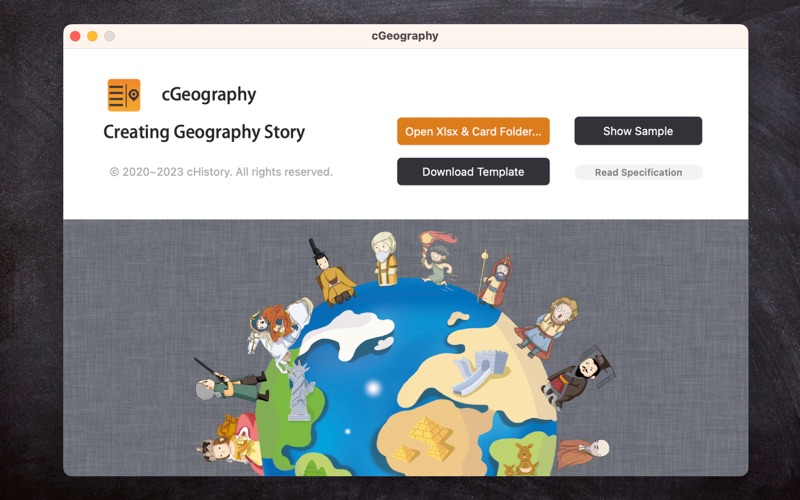Minimize the window with yellow button
This screenshot has height=500, width=800.
(x=92, y=36)
